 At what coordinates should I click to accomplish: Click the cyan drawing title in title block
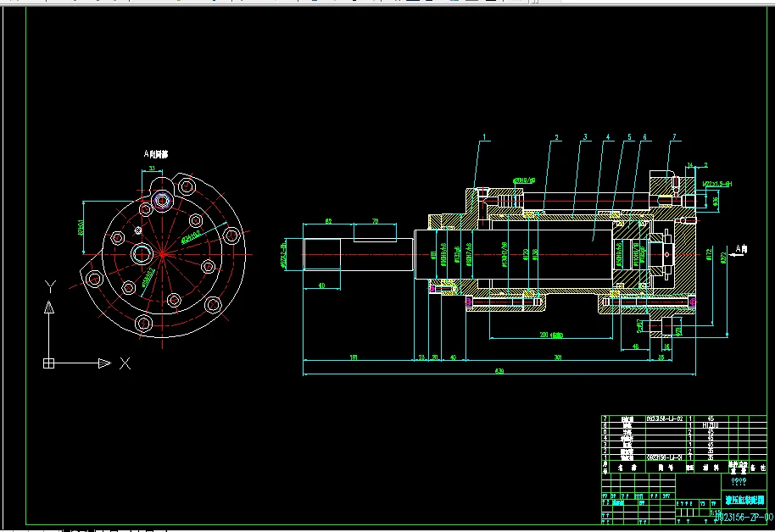click(x=744, y=500)
